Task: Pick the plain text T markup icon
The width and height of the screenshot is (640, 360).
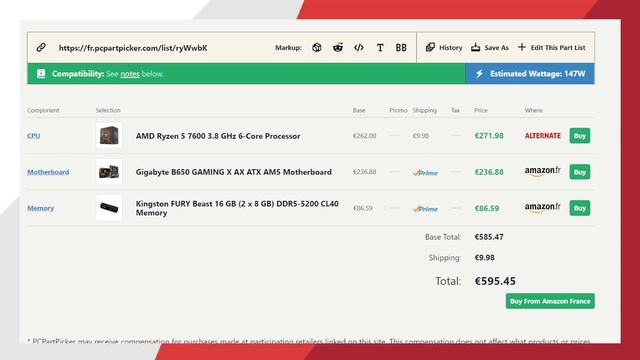Action: [x=380, y=48]
